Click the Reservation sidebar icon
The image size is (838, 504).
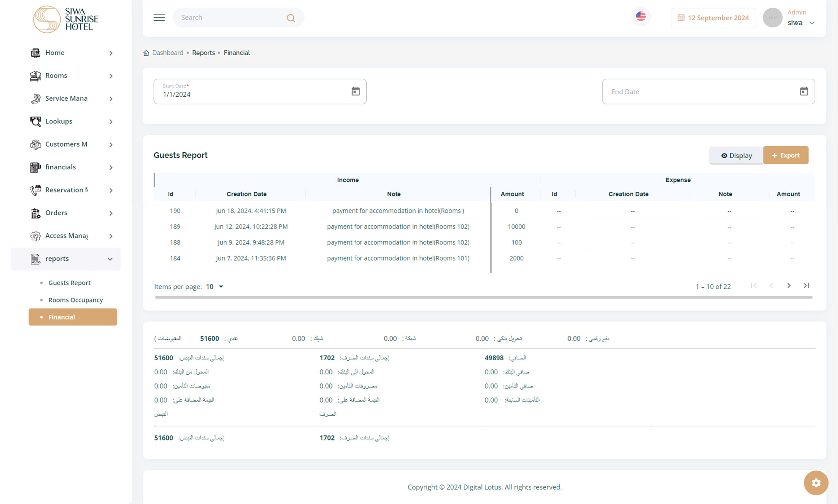(x=35, y=190)
